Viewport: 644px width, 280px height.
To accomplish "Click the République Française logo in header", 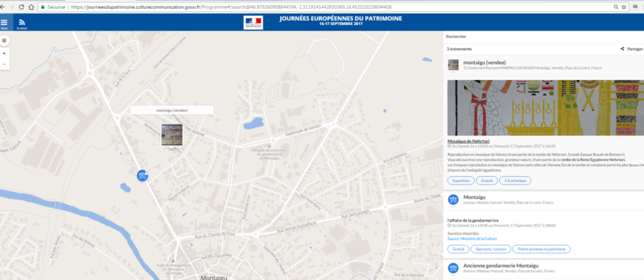I will click(x=253, y=23).
